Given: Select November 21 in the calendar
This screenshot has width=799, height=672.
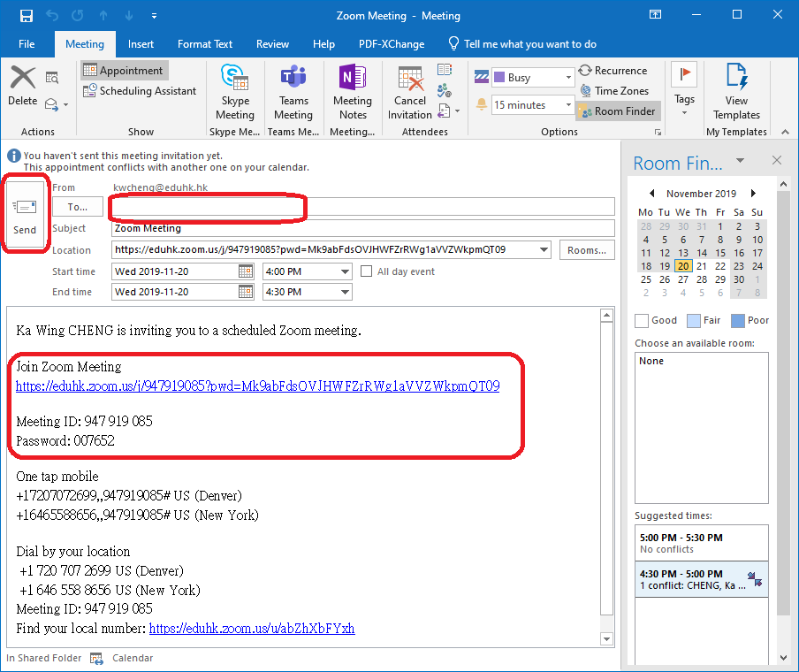Looking at the screenshot, I should (702, 266).
